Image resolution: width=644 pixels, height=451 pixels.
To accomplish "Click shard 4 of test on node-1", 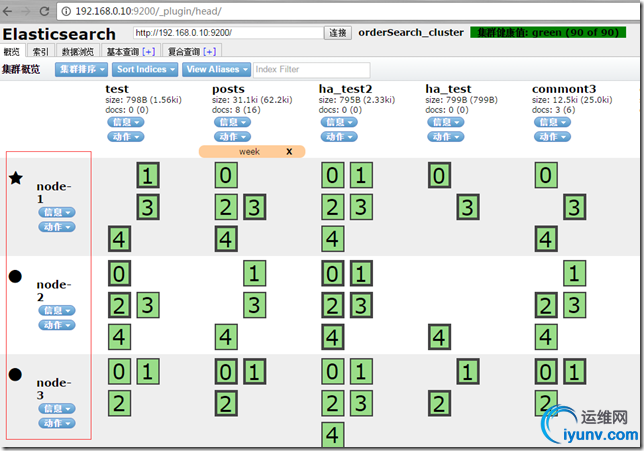I will coord(120,239).
